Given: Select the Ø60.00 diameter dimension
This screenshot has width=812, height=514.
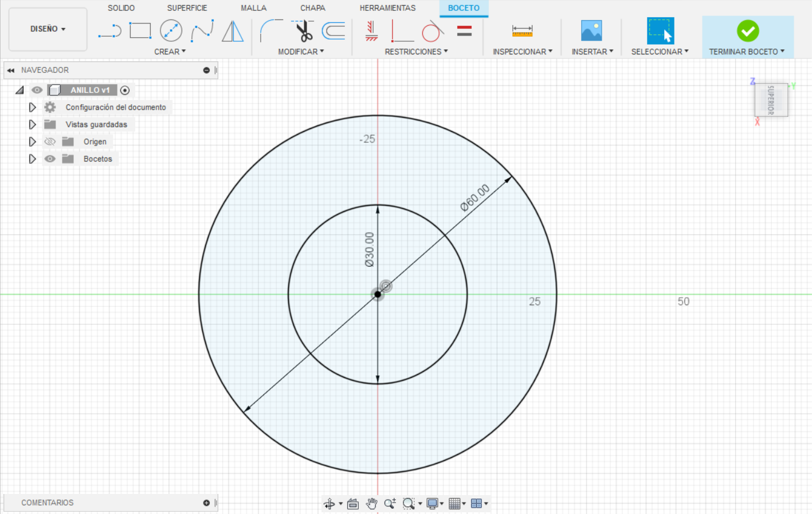Looking at the screenshot, I should (475, 198).
